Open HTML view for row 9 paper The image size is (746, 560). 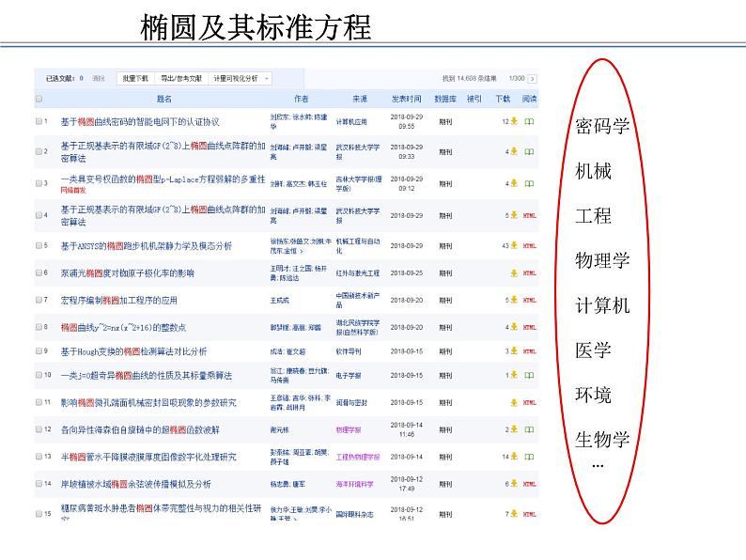tap(530, 351)
